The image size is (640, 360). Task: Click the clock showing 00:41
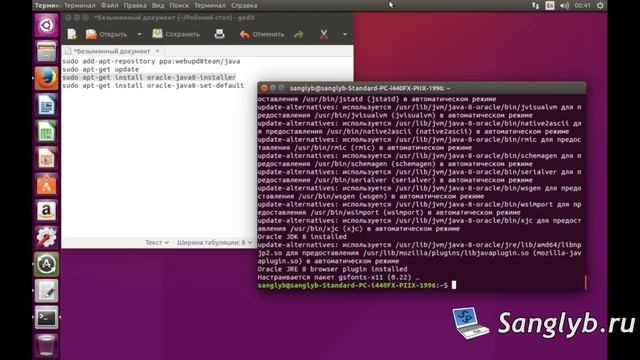(582, 5)
